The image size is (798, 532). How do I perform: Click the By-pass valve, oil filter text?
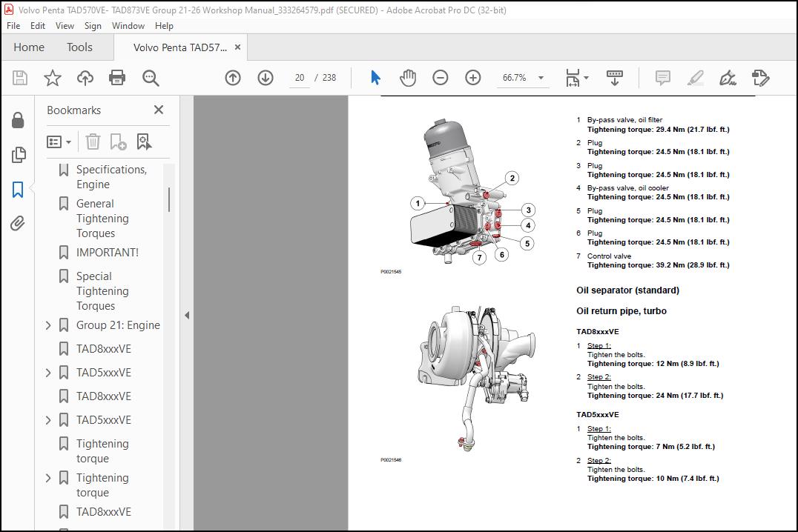coord(624,120)
